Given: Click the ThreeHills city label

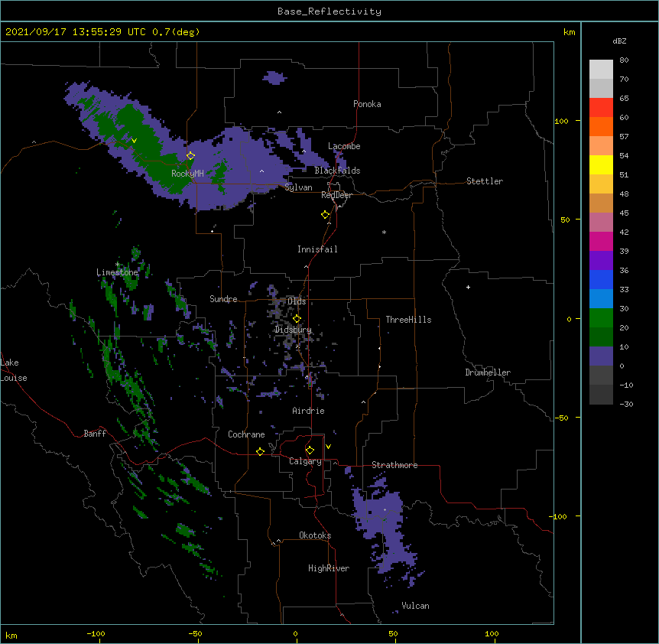Looking at the screenshot, I should (408, 320).
